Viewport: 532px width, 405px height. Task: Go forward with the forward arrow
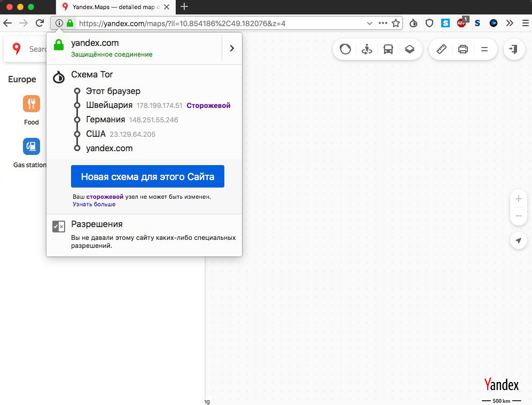pos(24,23)
